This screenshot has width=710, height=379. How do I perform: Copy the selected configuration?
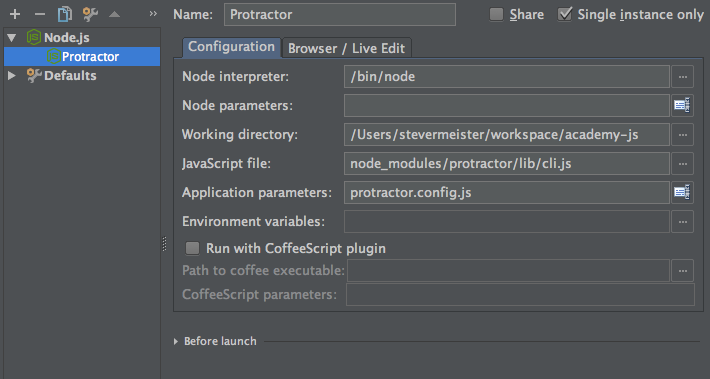coord(65,14)
